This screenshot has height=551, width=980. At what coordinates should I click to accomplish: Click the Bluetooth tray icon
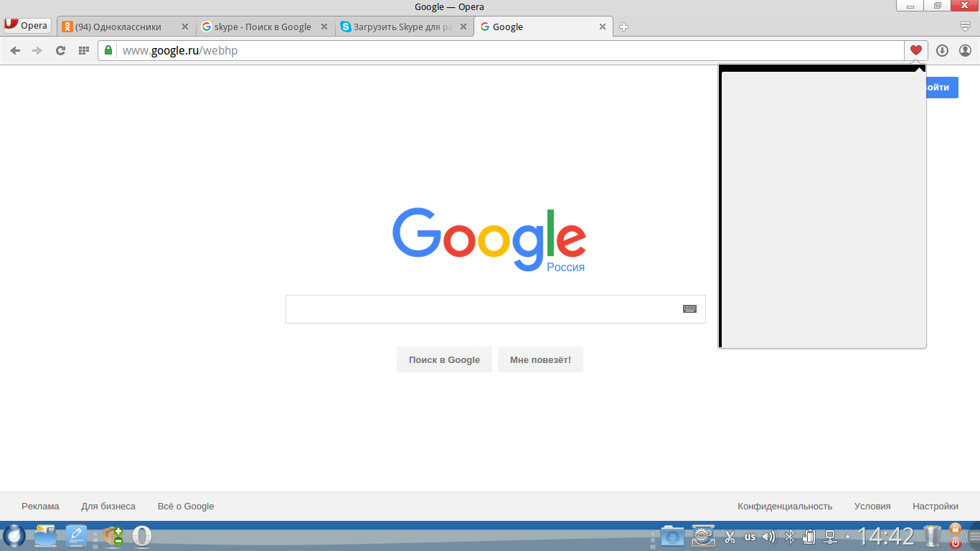[790, 537]
